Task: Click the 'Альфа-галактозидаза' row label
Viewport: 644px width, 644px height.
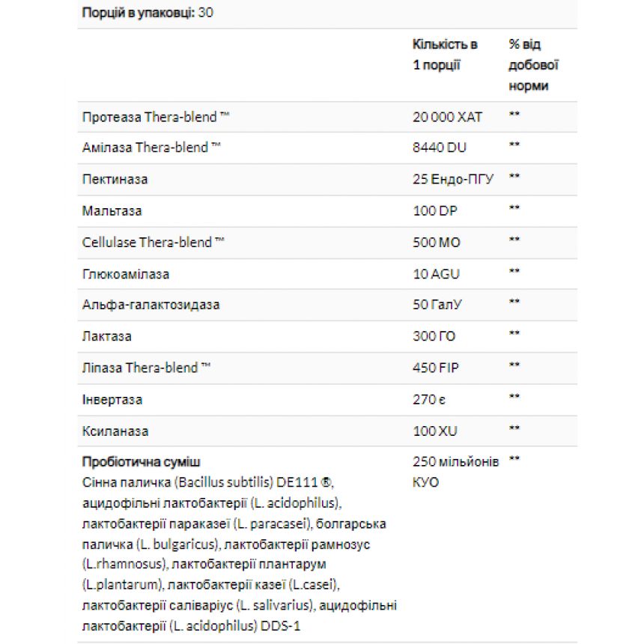Action: (151, 305)
